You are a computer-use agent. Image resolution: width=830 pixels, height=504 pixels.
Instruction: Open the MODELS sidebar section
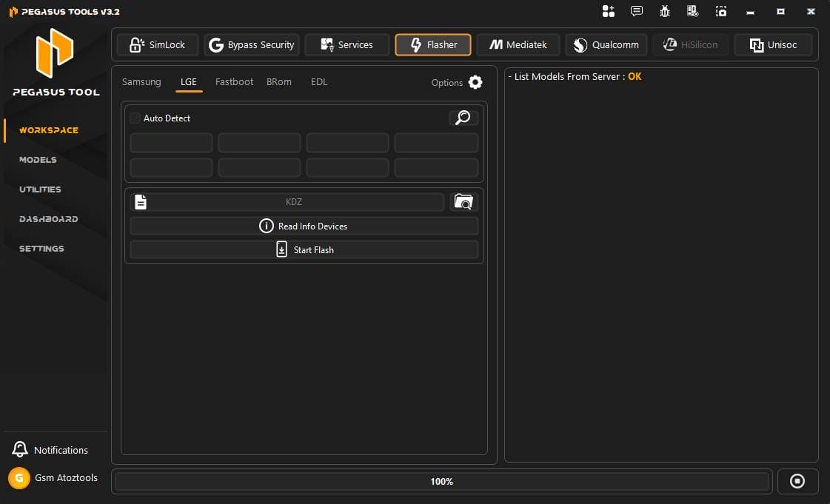coord(38,160)
